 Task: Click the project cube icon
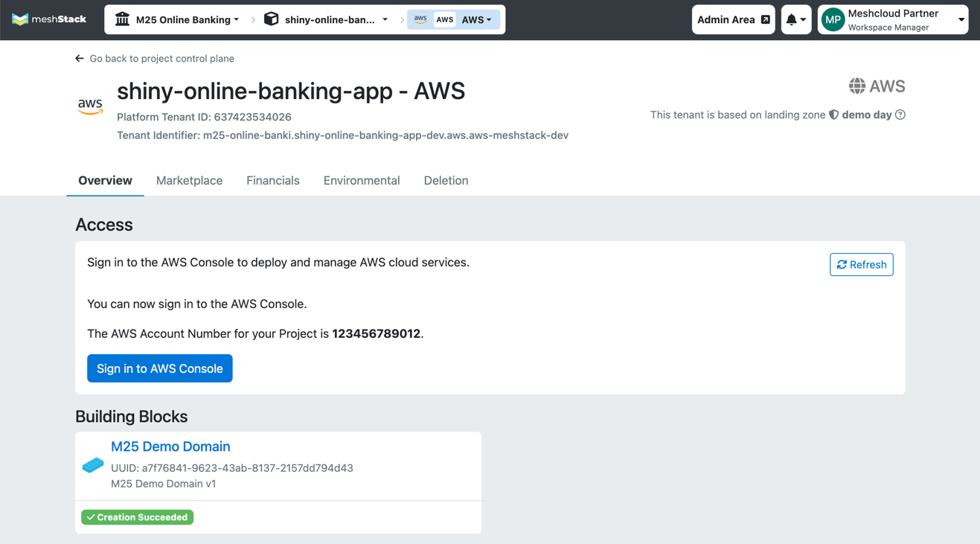pos(272,19)
